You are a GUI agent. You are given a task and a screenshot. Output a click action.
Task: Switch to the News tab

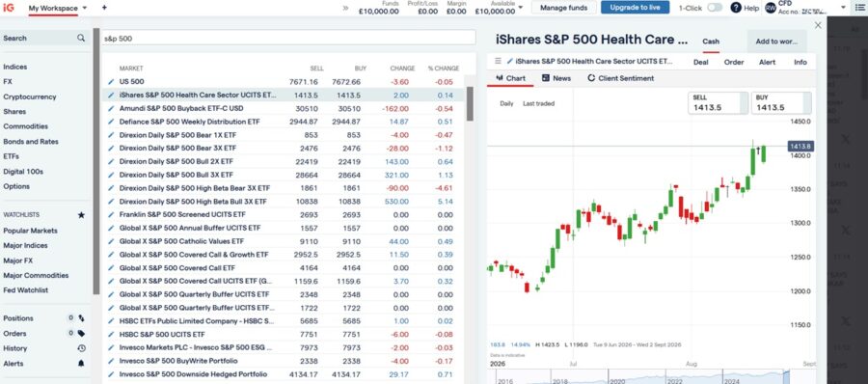click(556, 78)
